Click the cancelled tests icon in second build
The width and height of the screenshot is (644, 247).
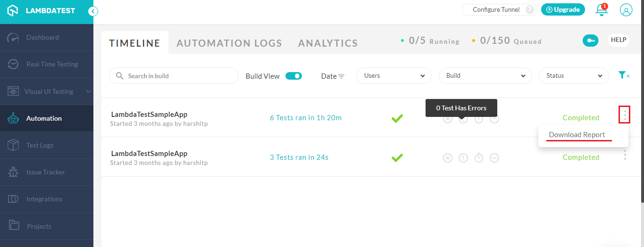pyautogui.click(x=494, y=158)
